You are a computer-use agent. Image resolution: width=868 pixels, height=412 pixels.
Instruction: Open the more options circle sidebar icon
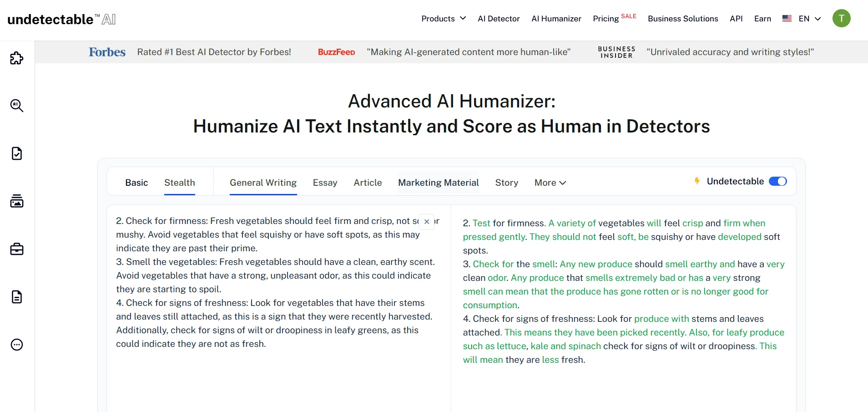pyautogui.click(x=17, y=345)
